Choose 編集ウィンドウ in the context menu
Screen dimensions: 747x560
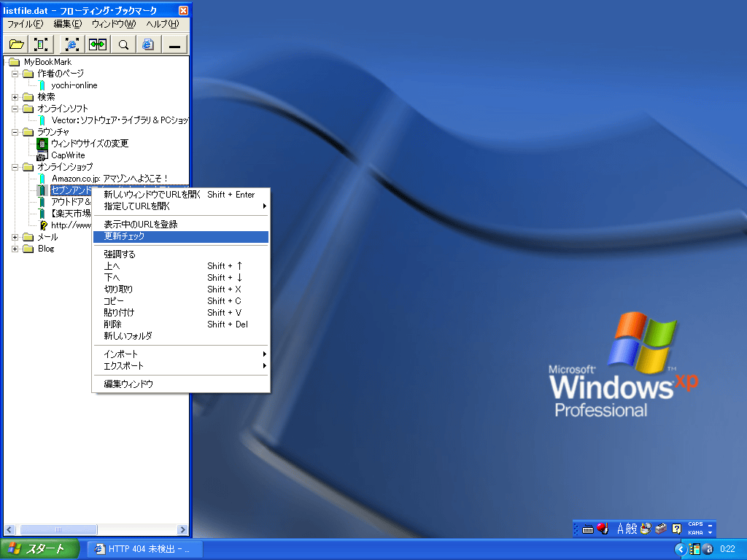[x=181, y=384]
